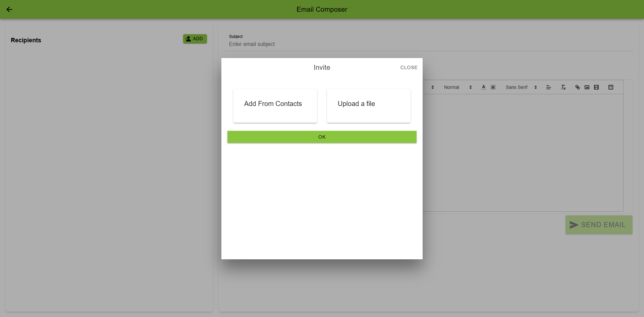This screenshot has height=317, width=644.
Task: Insert a table into the email body
Action: pyautogui.click(x=611, y=87)
